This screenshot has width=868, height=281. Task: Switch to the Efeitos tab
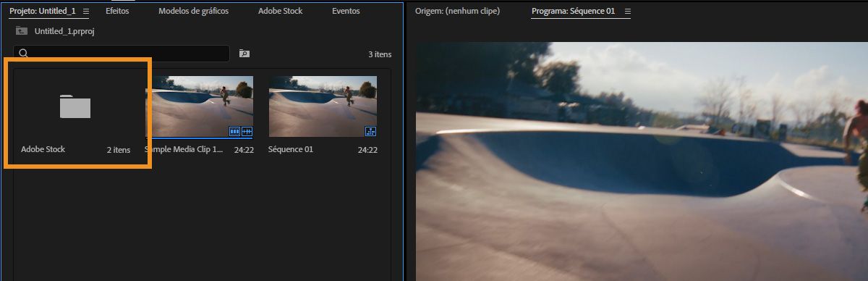(x=117, y=12)
